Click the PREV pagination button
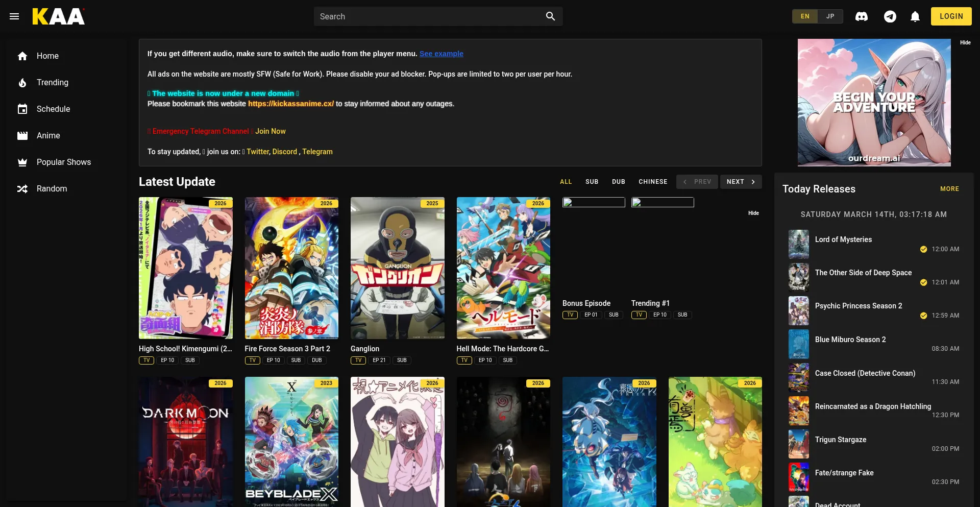 coord(697,182)
